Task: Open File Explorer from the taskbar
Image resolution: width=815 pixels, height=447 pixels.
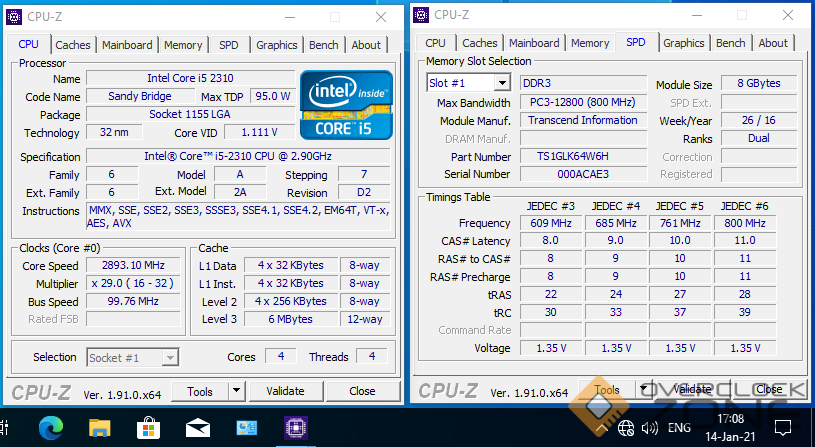Action: pos(99,428)
